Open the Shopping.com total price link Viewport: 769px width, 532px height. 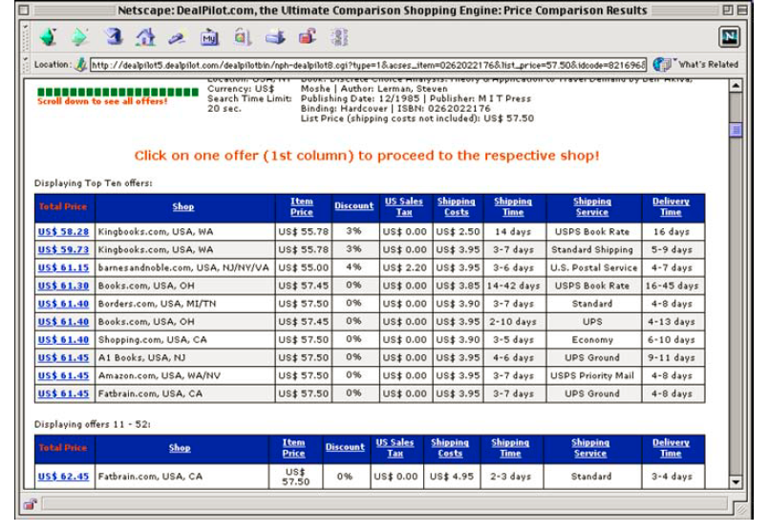[63, 340]
